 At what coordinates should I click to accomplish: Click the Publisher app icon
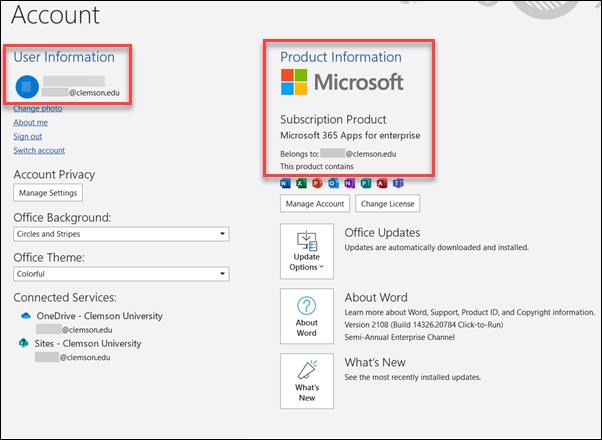(366, 184)
